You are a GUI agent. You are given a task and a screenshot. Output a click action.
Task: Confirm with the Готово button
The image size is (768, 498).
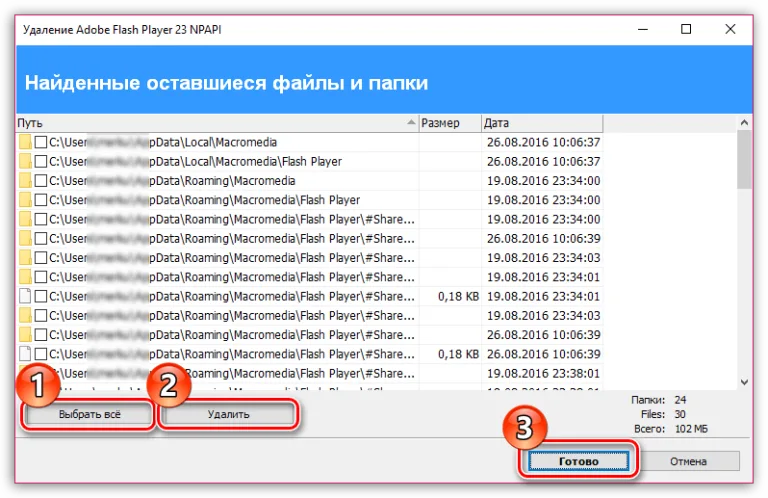click(578, 461)
